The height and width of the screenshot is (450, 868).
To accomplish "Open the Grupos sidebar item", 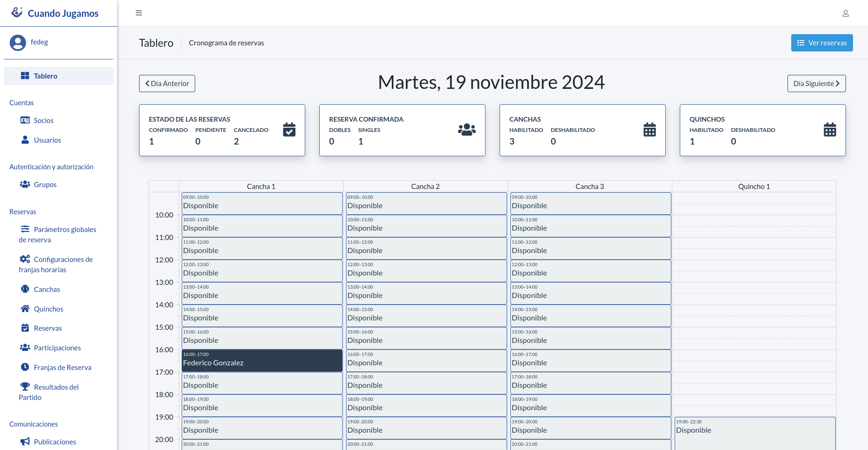I will pos(45,185).
